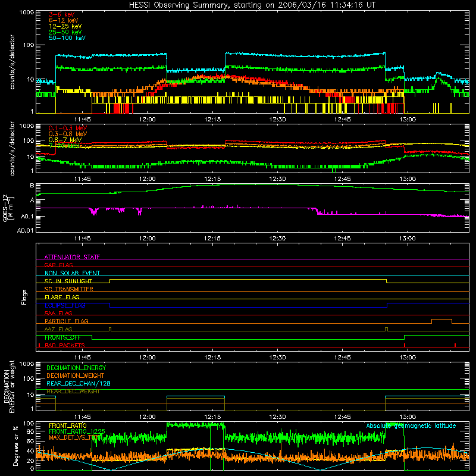Image resolution: width=476 pixels, height=476 pixels.
Task: Click the GAP_FLAG label
Action: [x=58, y=265]
